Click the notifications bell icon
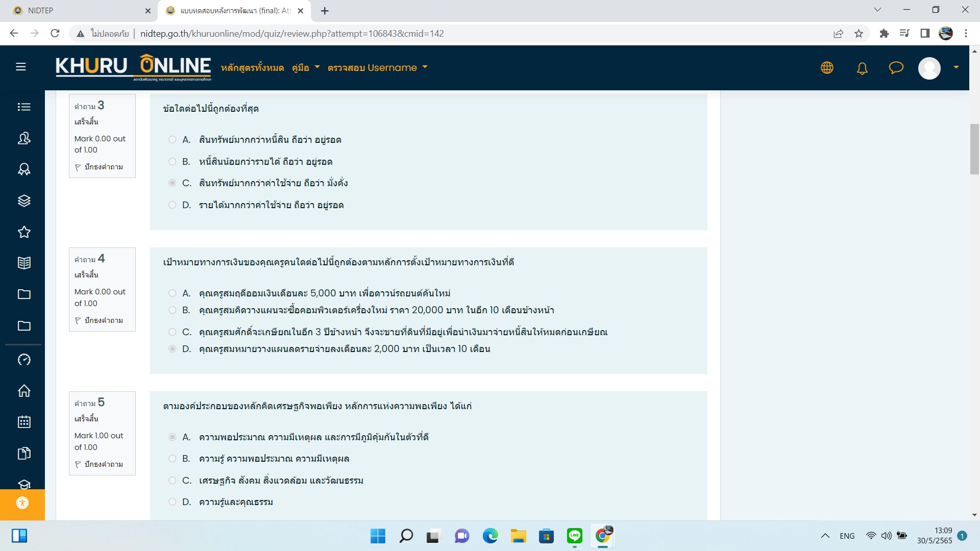This screenshot has height=551, width=980. [x=862, y=68]
